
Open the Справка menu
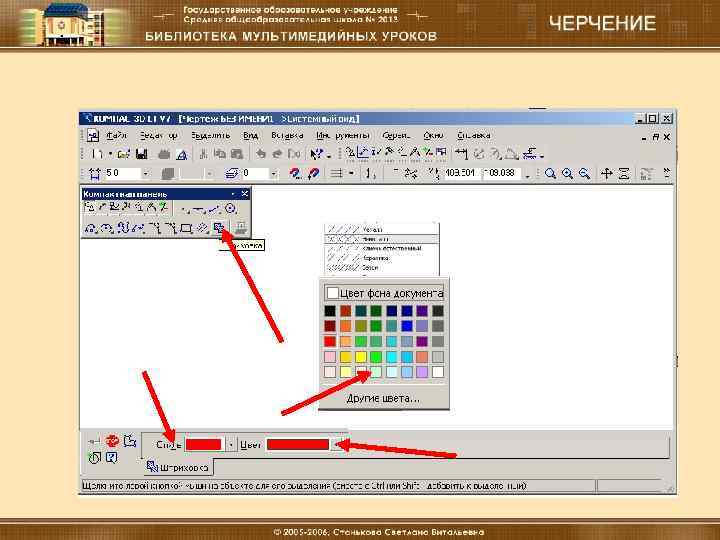point(473,135)
